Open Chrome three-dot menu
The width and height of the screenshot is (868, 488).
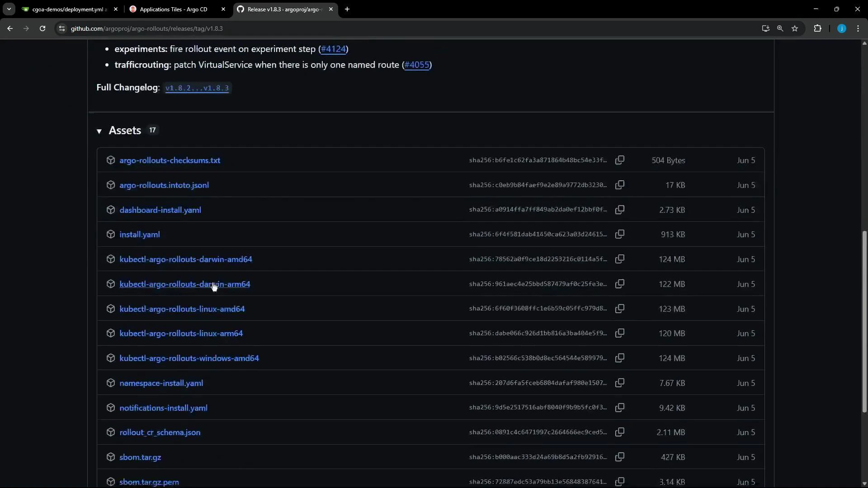(858, 28)
